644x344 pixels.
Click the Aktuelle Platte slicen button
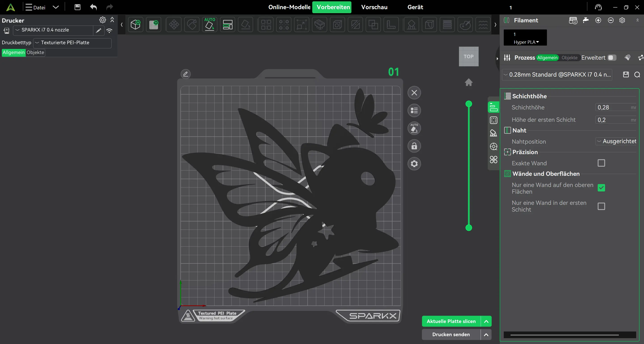pyautogui.click(x=451, y=321)
